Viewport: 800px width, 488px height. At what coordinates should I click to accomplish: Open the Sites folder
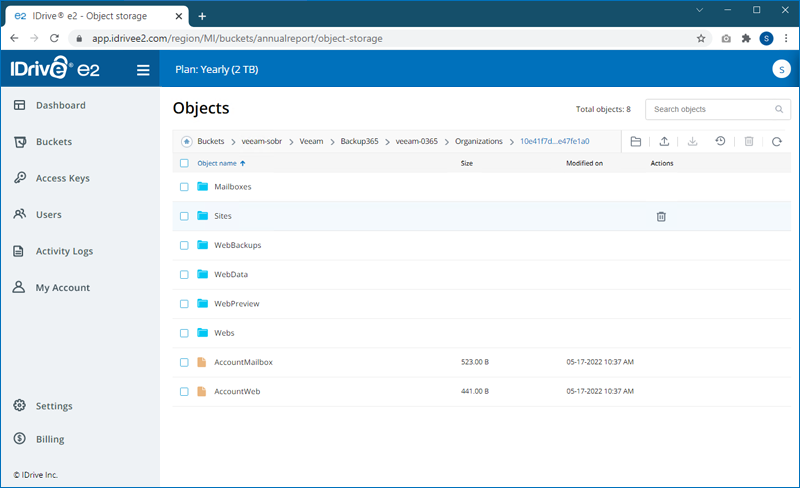tap(222, 216)
